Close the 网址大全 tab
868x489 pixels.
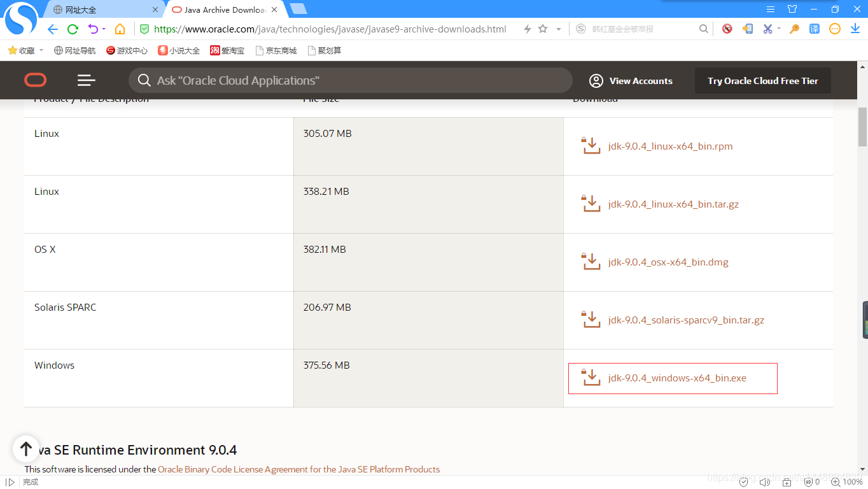click(156, 10)
